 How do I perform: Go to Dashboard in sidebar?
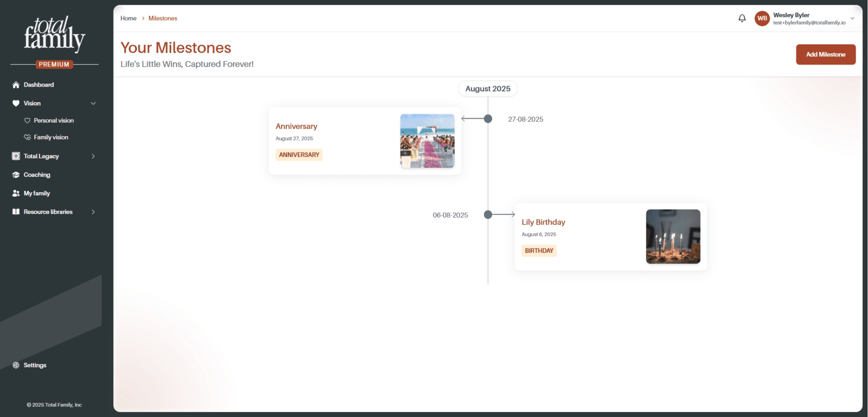click(x=39, y=85)
